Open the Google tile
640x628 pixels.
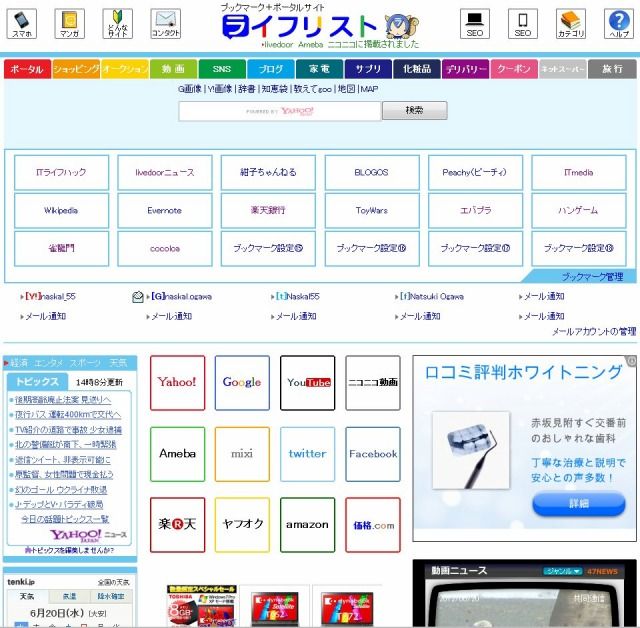pos(242,383)
